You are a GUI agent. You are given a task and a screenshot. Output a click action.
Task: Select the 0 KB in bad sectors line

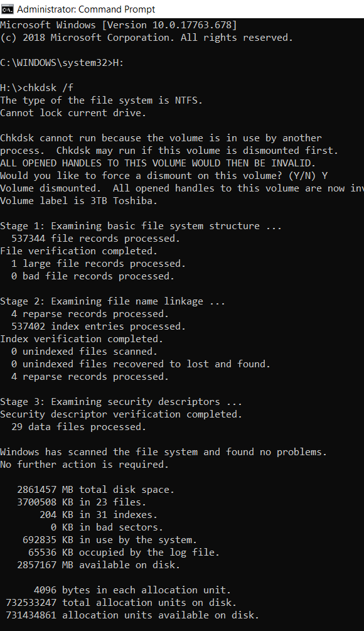tap(75, 527)
